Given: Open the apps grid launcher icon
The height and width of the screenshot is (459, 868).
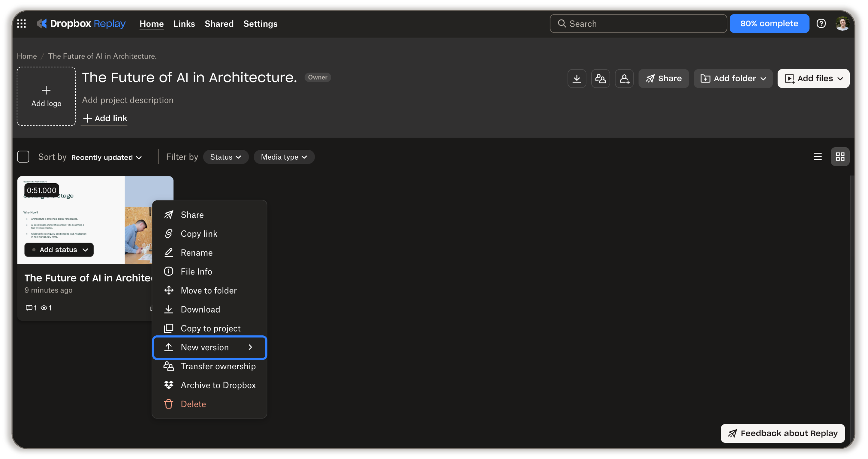Looking at the screenshot, I should pos(22,24).
